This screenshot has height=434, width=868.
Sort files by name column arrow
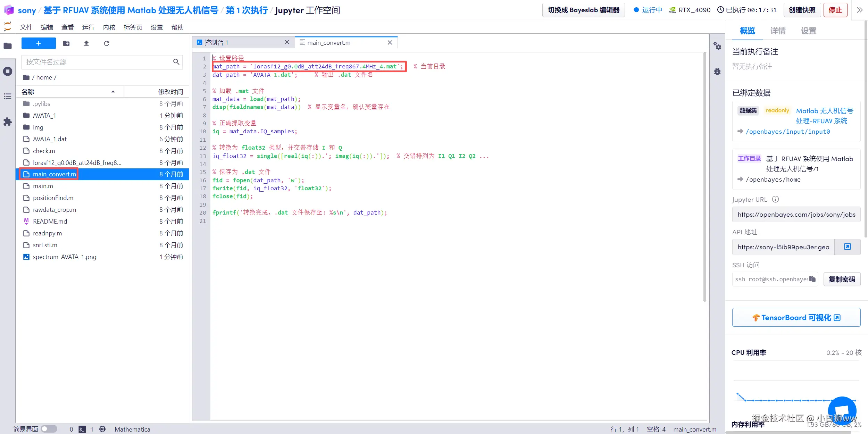(113, 92)
